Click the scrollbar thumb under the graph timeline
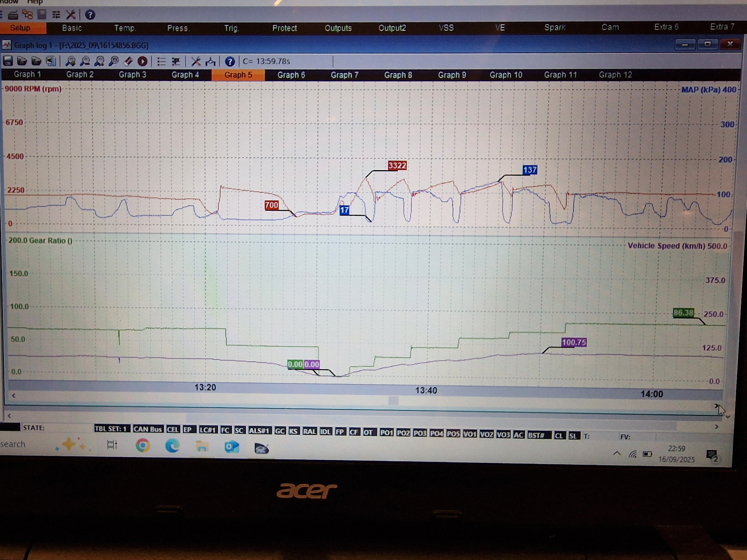Screen dimensions: 747x560 coord(393,401)
